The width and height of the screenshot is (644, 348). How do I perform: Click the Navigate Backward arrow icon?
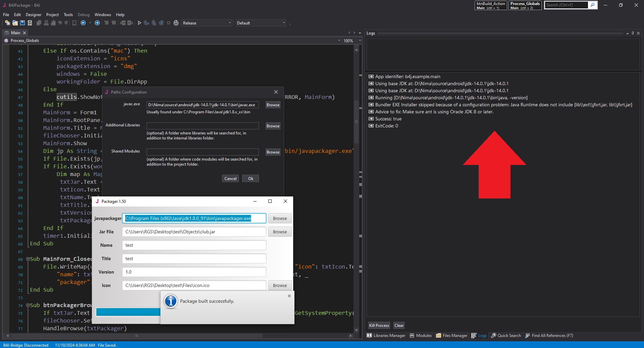(83, 23)
